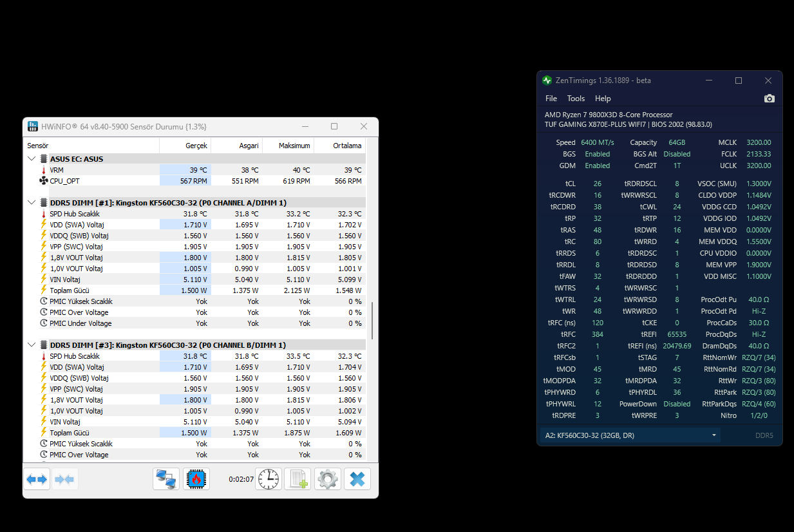Select VPP (SWC) Voltaj row under DIMM [#3]
The height and width of the screenshot is (532, 794).
[x=194, y=389]
